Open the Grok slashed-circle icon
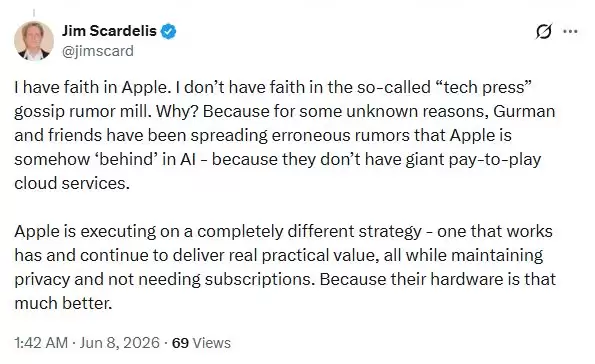This screenshot has width=595, height=364. pos(543,31)
